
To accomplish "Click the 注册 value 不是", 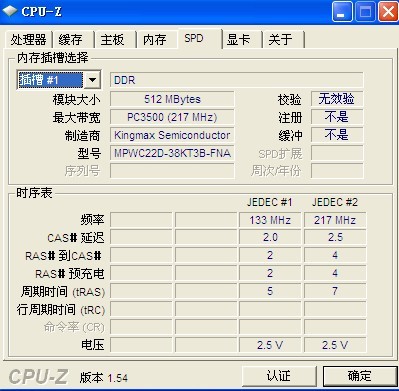I will pos(337,117).
